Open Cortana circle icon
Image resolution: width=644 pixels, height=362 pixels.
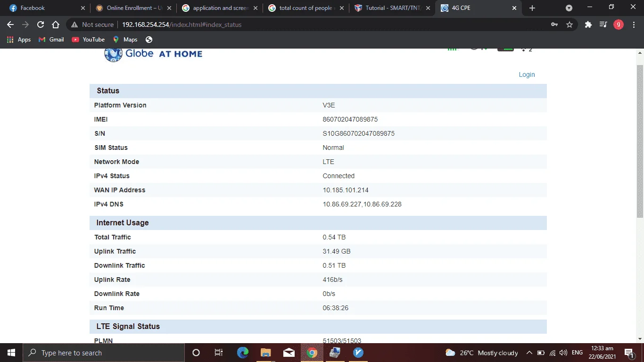pos(196,353)
